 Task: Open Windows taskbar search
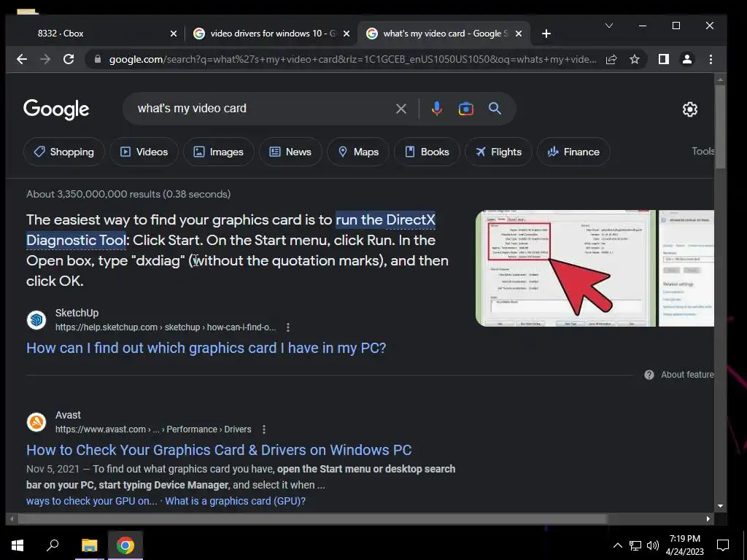click(53, 545)
